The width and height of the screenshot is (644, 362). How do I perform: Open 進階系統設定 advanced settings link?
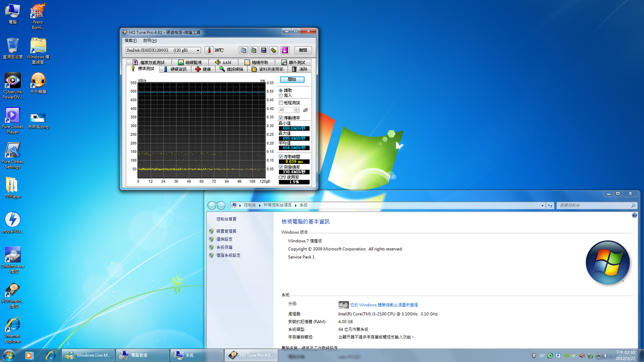click(x=228, y=256)
